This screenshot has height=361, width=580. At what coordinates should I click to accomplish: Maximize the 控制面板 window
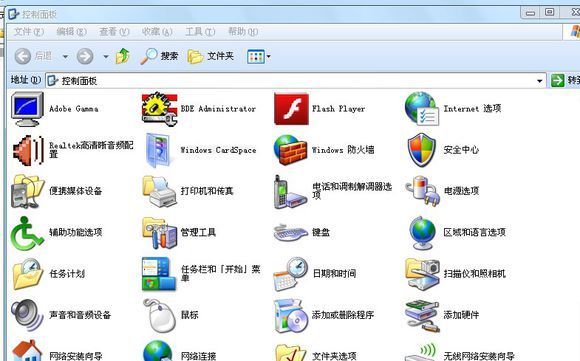(550, 12)
